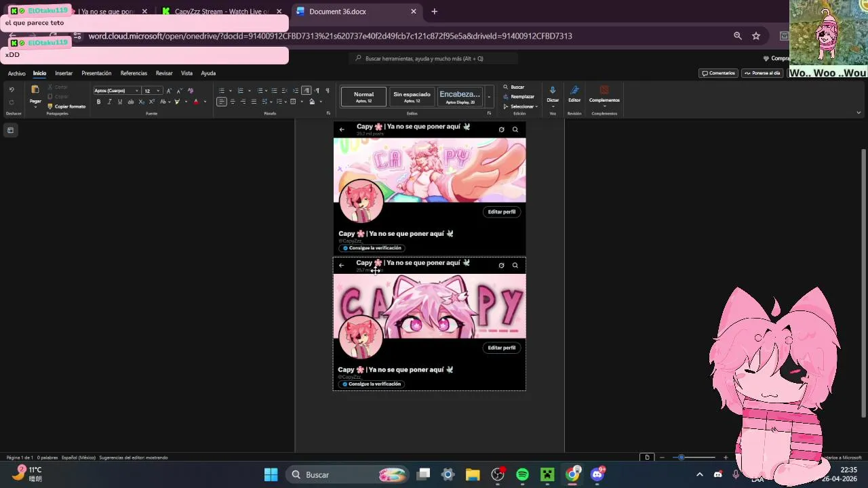The width and height of the screenshot is (868, 488).
Task: Expand the highlight color dropdown arrow
Action: tap(186, 102)
